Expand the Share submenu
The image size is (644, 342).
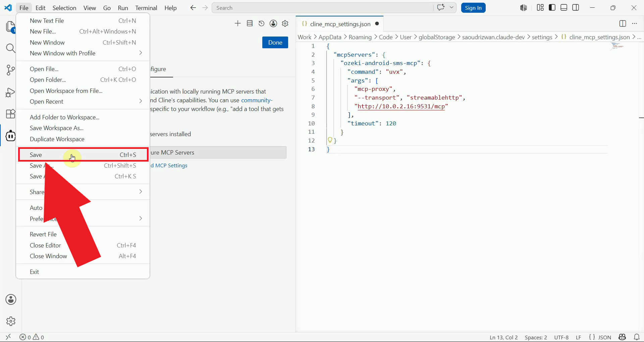[83, 192]
